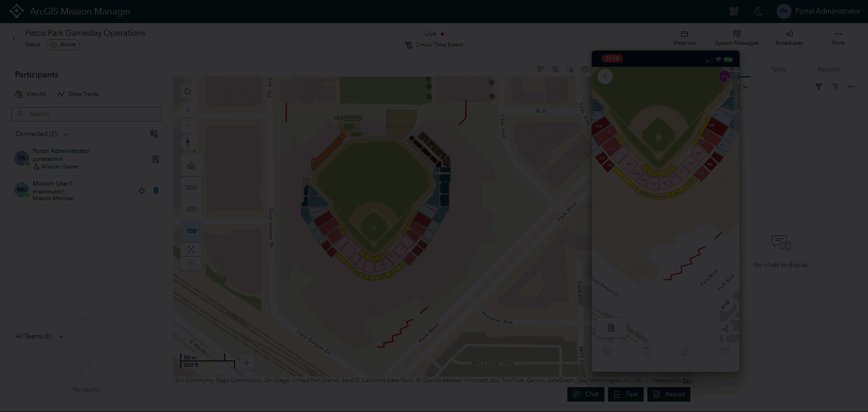Toggle Show Tracks

click(78, 94)
